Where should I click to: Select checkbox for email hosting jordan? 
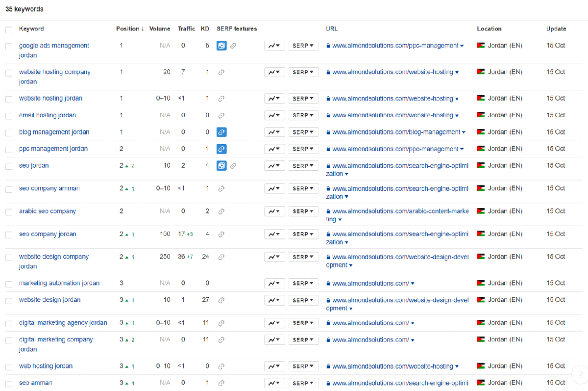click(9, 116)
